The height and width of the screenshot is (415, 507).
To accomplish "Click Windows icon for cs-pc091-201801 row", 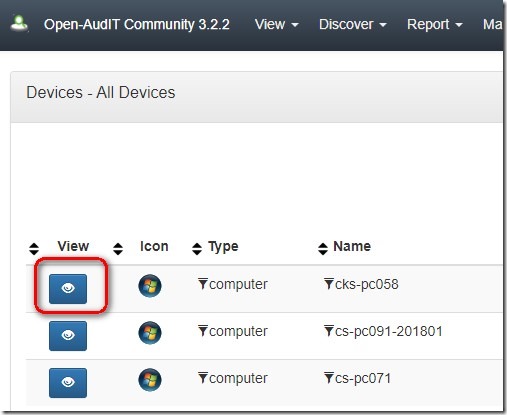I will [150, 333].
